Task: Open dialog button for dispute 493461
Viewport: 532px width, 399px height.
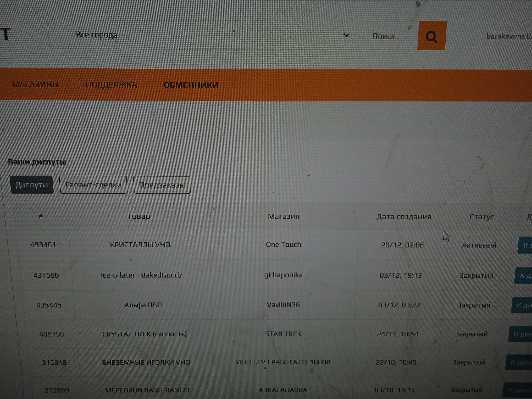Action: (x=525, y=245)
